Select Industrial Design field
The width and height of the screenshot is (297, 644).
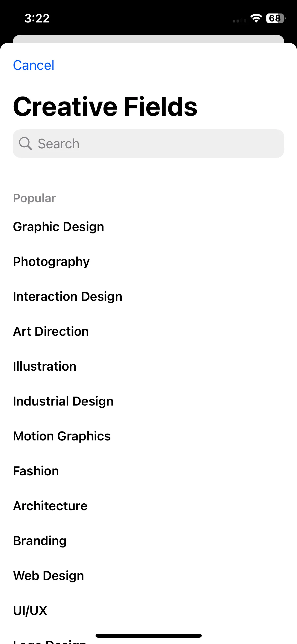click(148, 401)
